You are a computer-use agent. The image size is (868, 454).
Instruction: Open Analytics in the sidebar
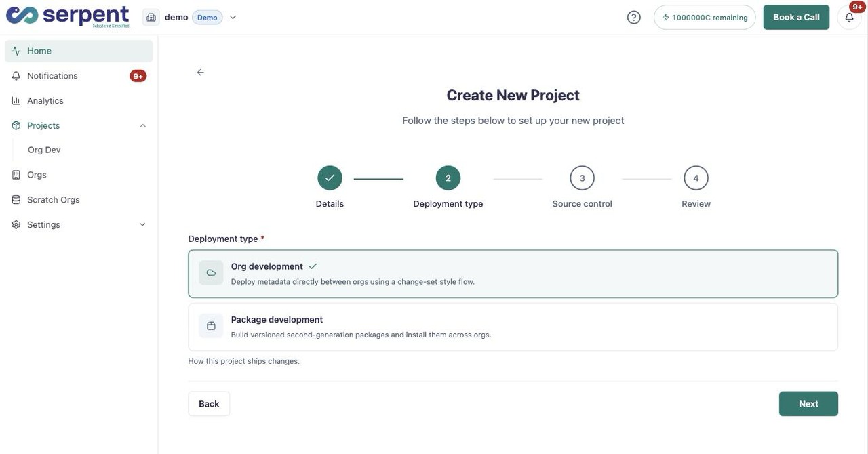[x=79, y=101]
